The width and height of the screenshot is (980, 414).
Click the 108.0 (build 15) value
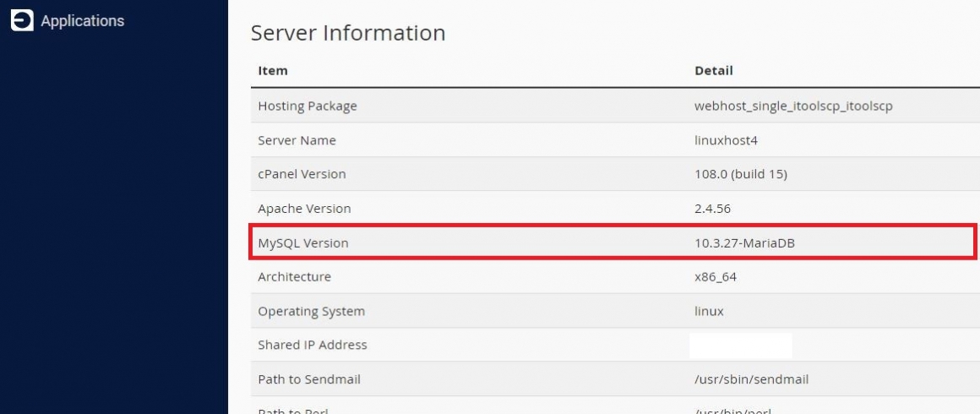tap(741, 174)
